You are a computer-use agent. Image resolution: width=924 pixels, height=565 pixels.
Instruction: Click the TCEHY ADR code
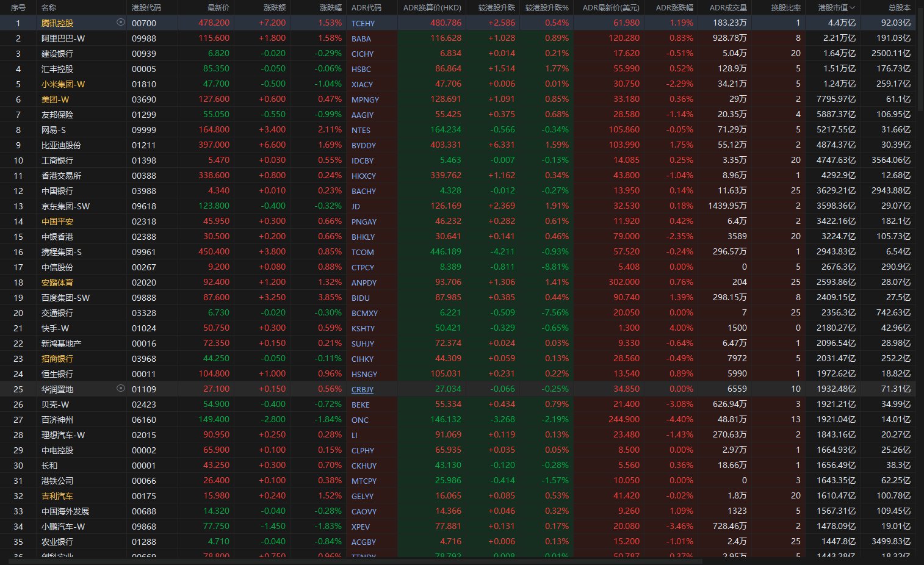[x=363, y=23]
